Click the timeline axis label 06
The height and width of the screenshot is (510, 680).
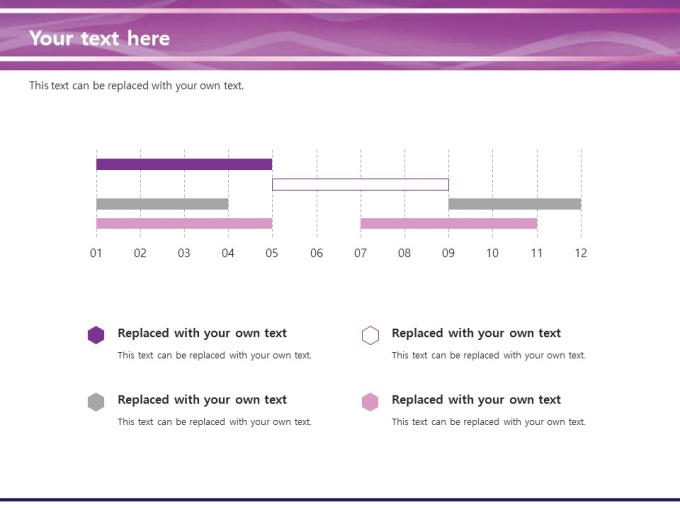(316, 253)
